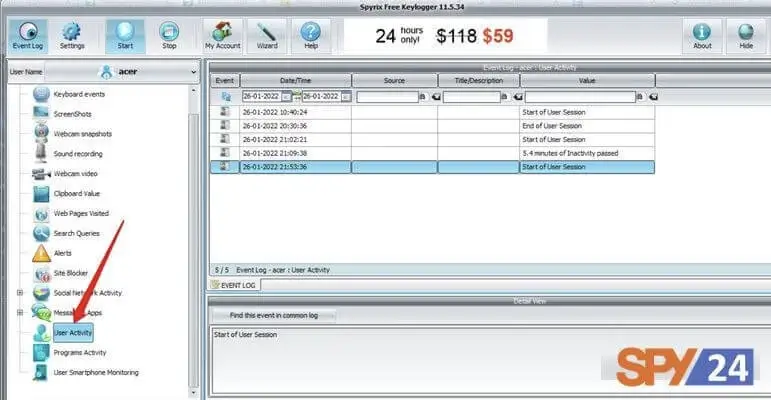Open My Account
This screenshot has width=771, height=400.
tap(223, 36)
